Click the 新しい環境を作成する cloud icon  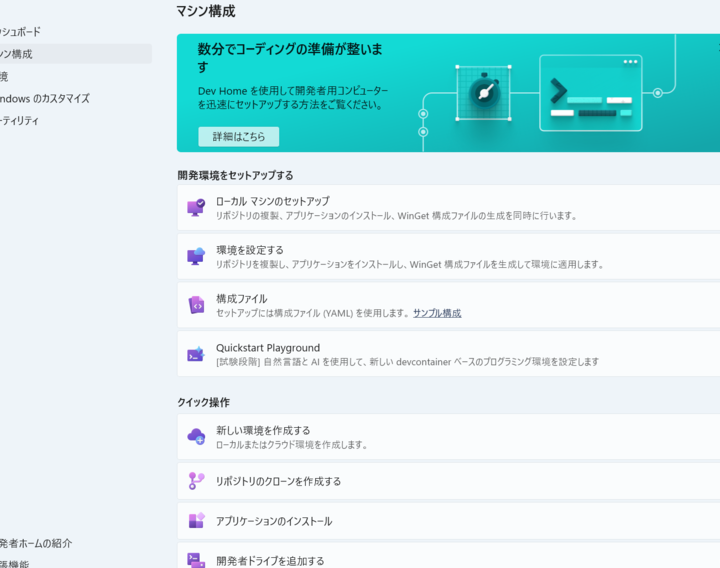tap(196, 437)
